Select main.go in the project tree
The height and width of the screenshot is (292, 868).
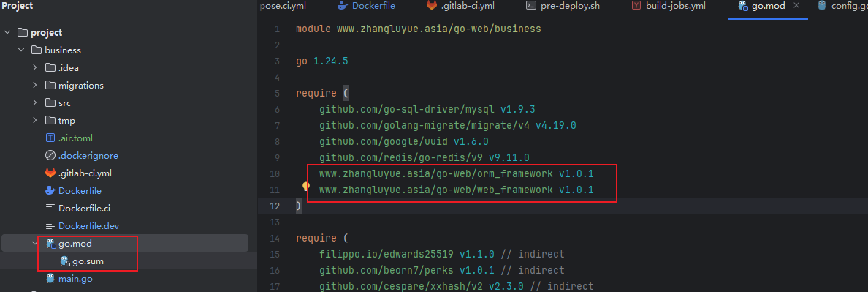[75, 278]
